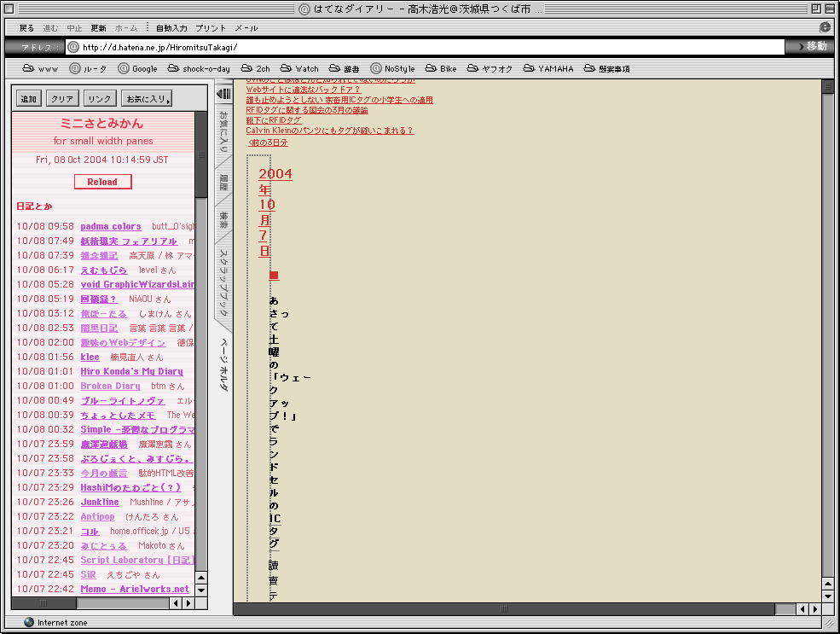Click the Google favorites bar shortcut
This screenshot has width=840, height=634.
tap(137, 68)
